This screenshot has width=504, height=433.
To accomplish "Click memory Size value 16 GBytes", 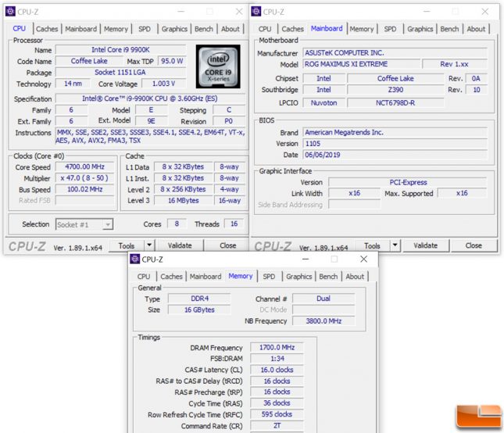I will tap(199, 310).
